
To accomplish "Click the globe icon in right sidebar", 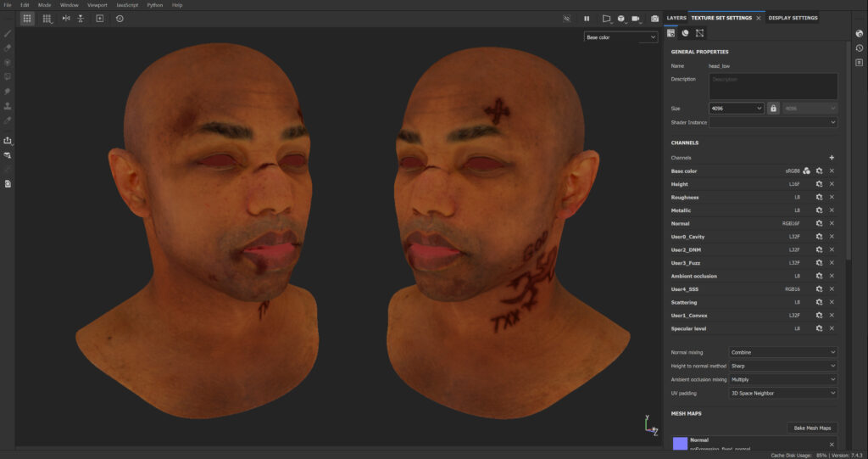I will pyautogui.click(x=860, y=34).
